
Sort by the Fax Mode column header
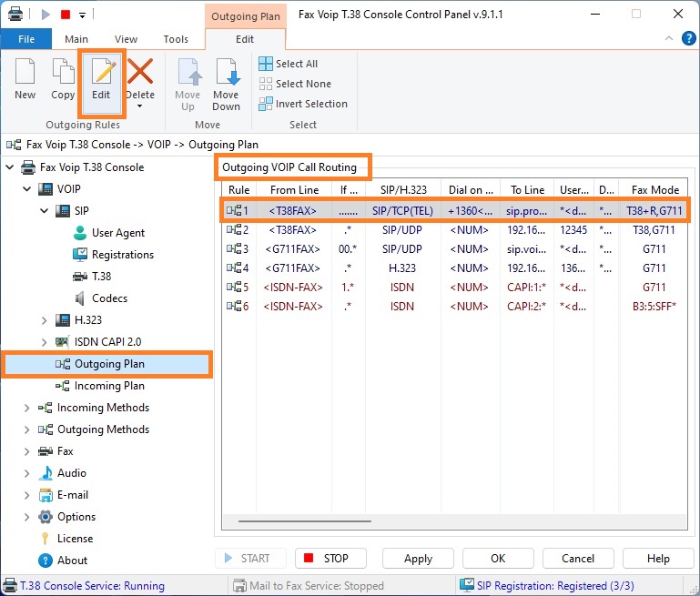(654, 190)
